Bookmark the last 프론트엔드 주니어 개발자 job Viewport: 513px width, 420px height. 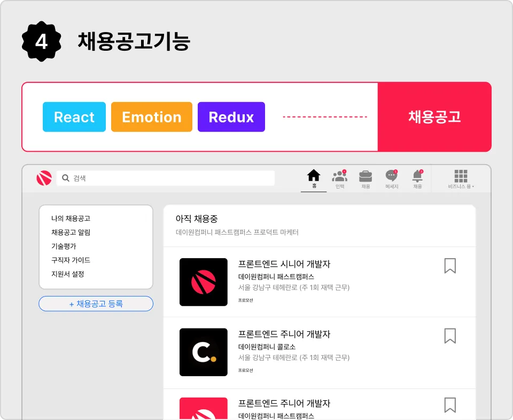(x=450, y=405)
